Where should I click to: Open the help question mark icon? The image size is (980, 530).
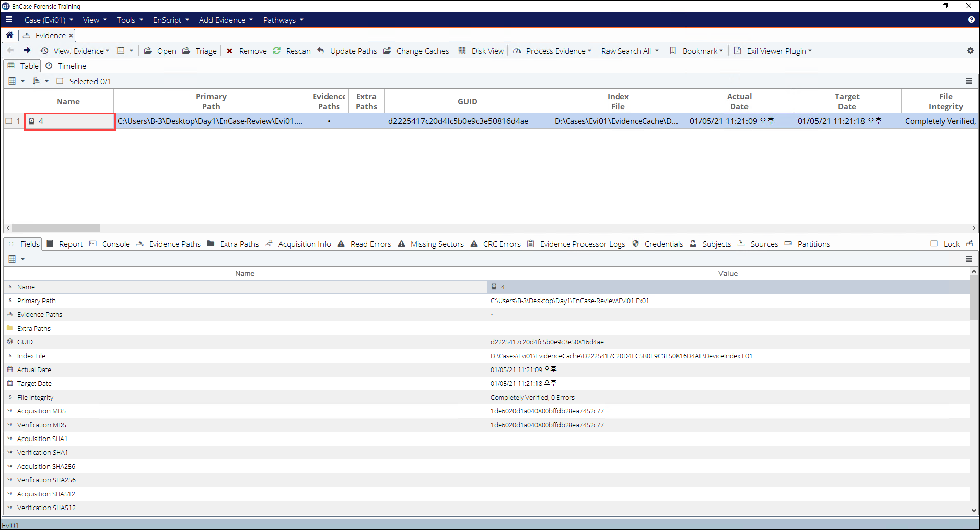(971, 20)
